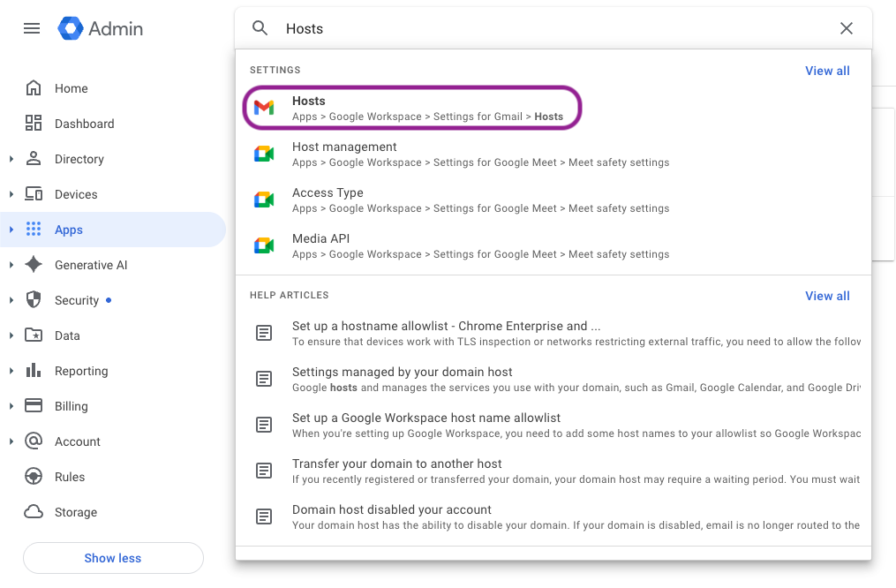The width and height of the screenshot is (896, 588).
Task: Click View all for Help Articles
Action: click(x=827, y=296)
